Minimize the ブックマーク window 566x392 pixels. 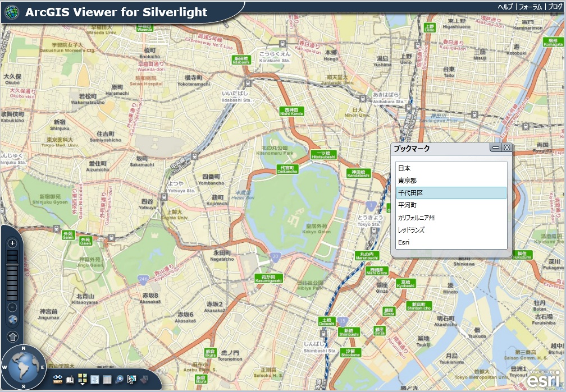coord(496,147)
